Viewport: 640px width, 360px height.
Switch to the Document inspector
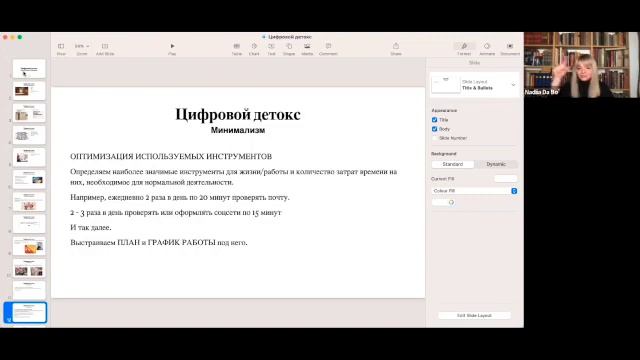[510, 49]
